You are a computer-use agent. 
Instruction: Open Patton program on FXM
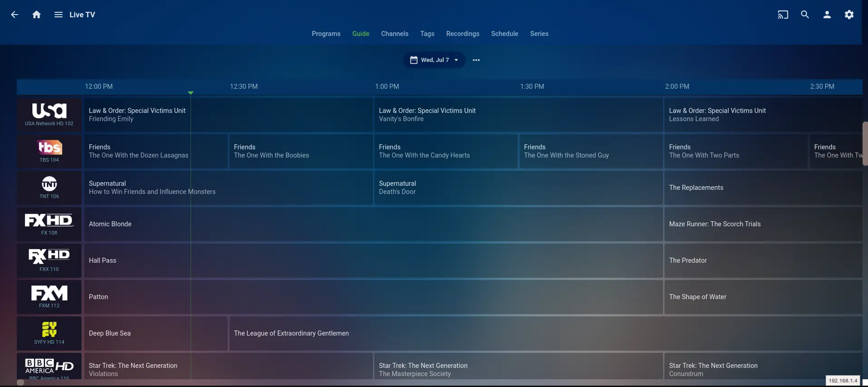[x=373, y=297]
